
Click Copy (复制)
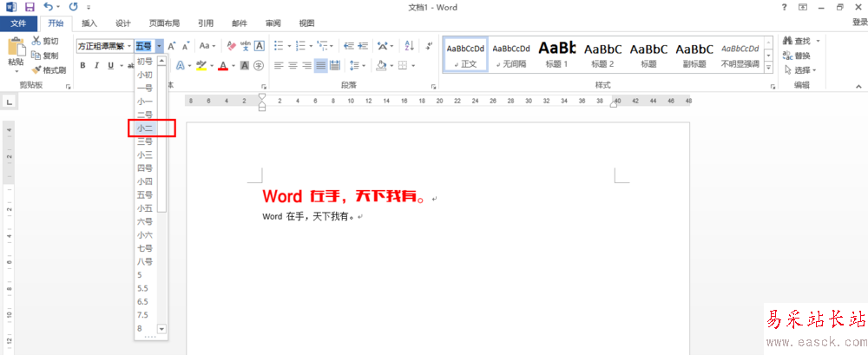(x=44, y=56)
